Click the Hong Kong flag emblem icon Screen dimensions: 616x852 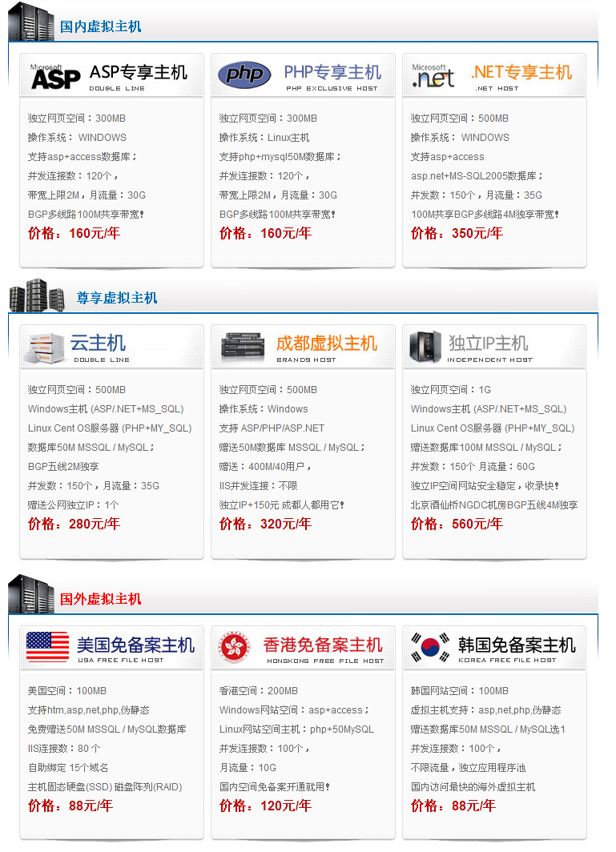coord(235,647)
